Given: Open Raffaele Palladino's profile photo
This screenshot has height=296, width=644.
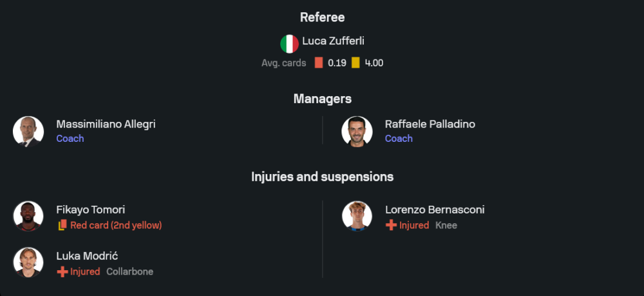Looking at the screenshot, I should click(357, 132).
